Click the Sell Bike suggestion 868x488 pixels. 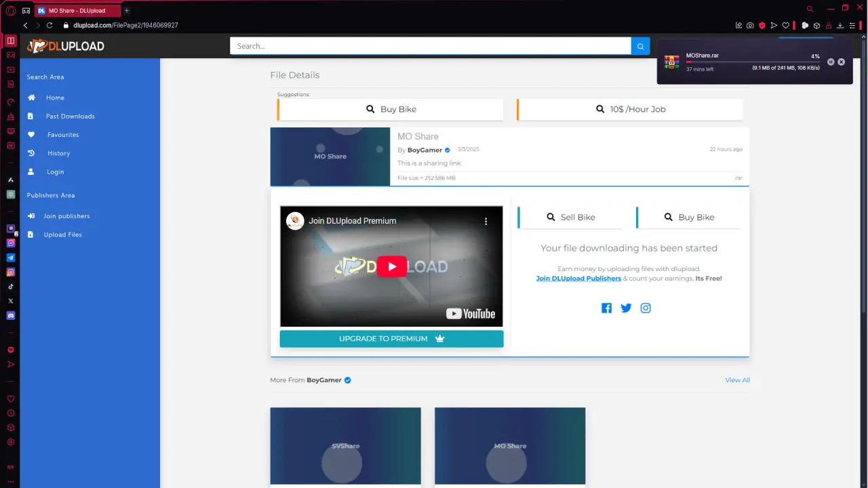coord(570,217)
